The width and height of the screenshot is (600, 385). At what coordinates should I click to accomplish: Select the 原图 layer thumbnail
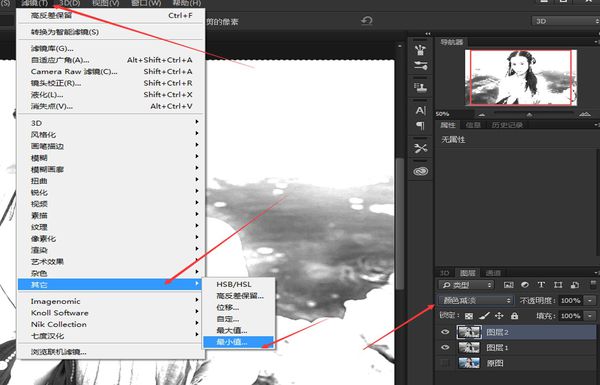[x=469, y=363]
